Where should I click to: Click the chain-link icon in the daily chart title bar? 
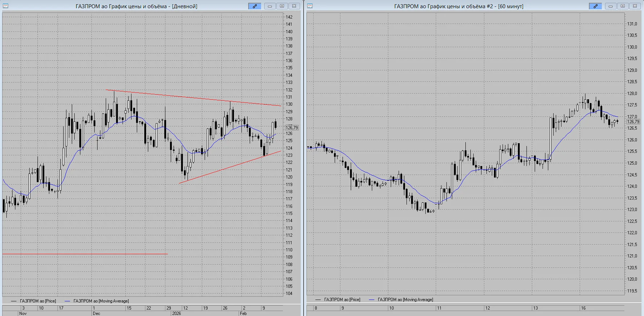pos(255,6)
